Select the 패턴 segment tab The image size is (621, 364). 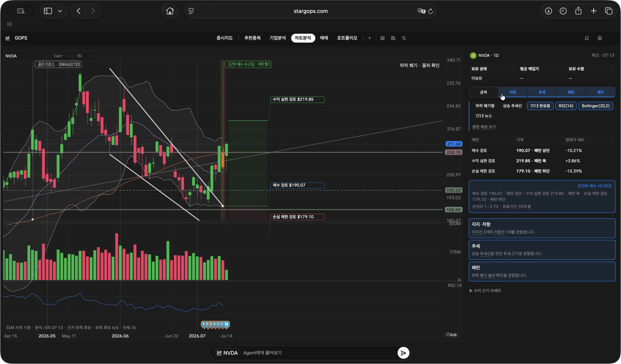(571, 92)
